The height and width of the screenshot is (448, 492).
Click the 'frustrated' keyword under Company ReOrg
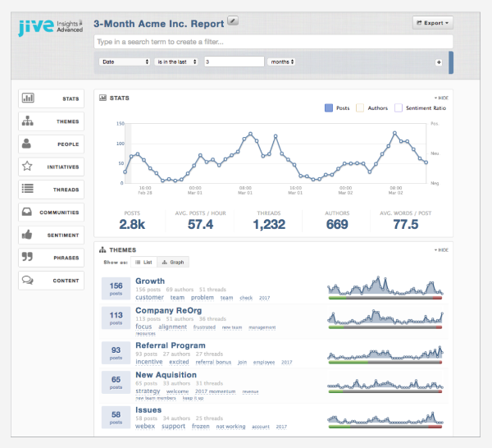coord(204,327)
